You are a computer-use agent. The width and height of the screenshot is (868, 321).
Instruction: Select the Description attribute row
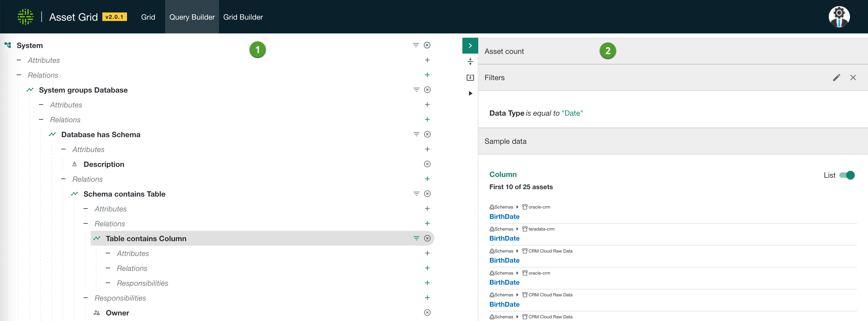pos(104,164)
